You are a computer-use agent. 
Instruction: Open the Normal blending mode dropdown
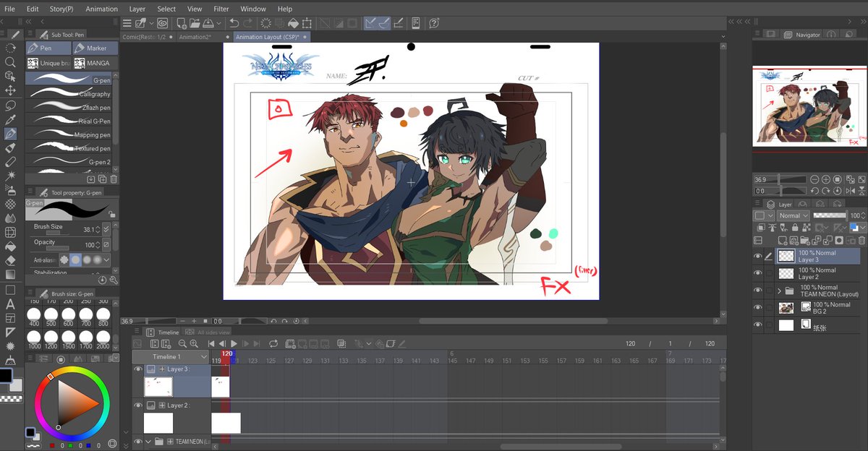[793, 215]
